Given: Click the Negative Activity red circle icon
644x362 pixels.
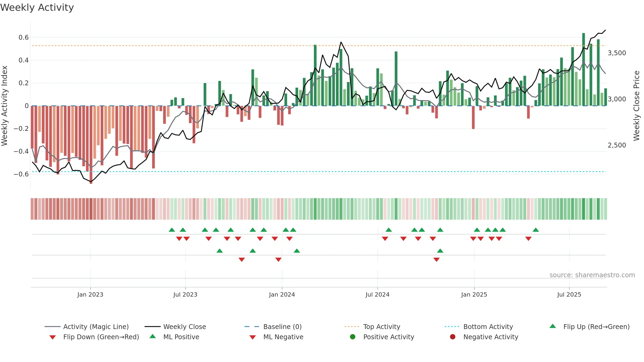Looking at the screenshot, I should point(453,337).
